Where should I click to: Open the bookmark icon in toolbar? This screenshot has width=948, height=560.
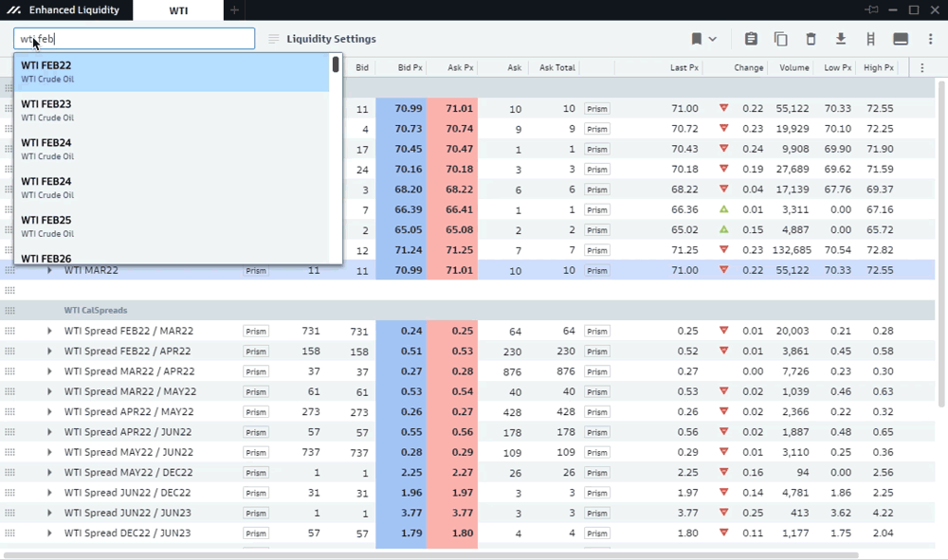point(697,39)
